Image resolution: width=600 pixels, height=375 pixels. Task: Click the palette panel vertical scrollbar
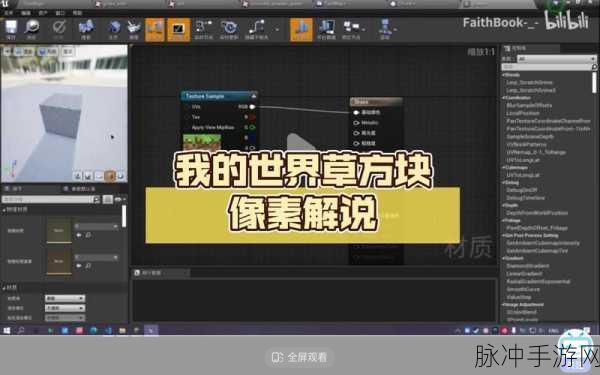click(594, 82)
